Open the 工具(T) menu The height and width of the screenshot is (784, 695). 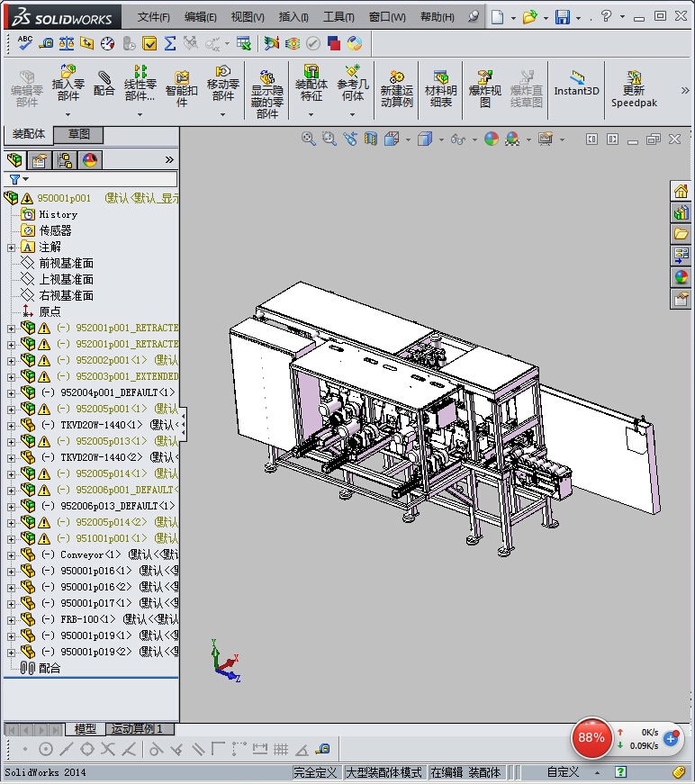click(338, 17)
